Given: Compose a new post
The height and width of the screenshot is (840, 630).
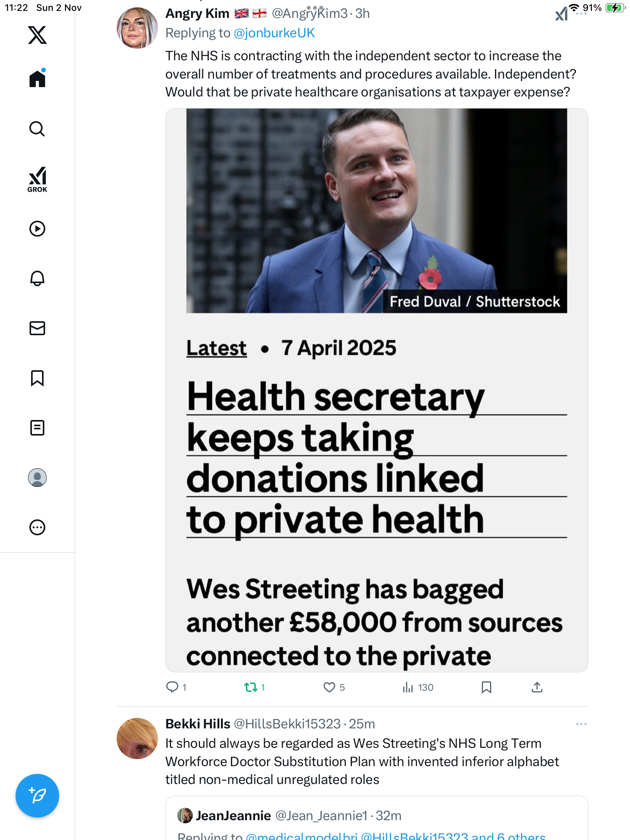Looking at the screenshot, I should (x=37, y=796).
